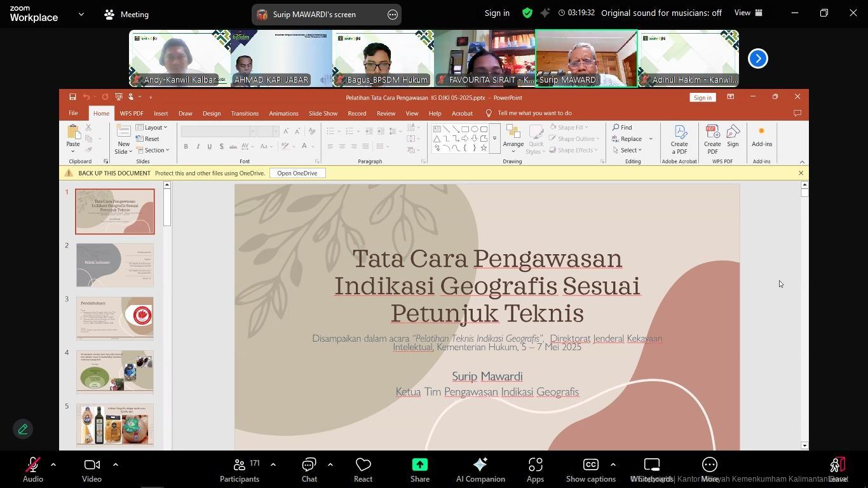Open the Slide Show ribbon tab

pos(323,113)
